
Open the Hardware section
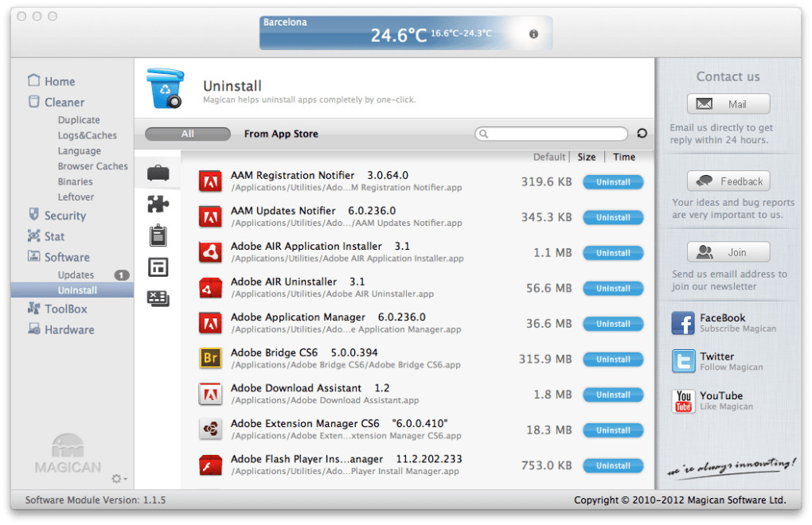point(61,329)
